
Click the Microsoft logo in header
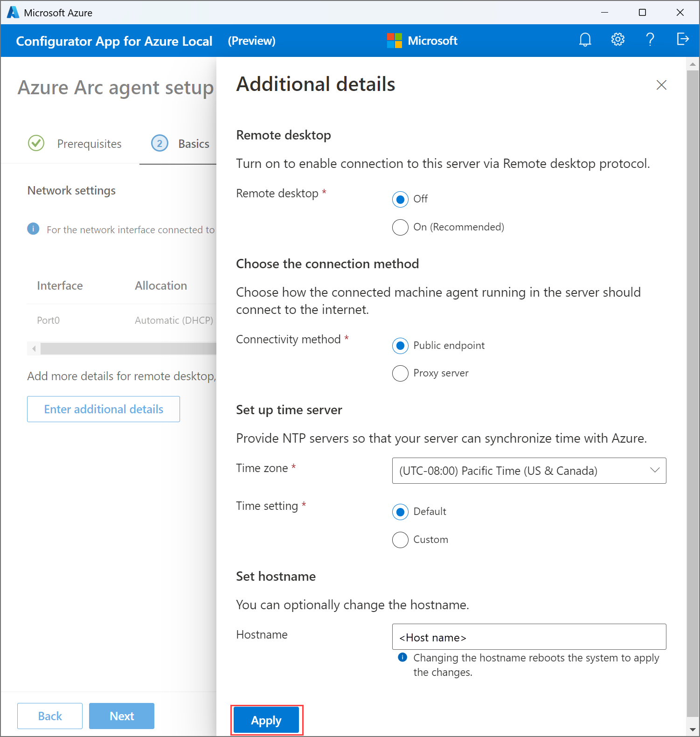pos(394,41)
